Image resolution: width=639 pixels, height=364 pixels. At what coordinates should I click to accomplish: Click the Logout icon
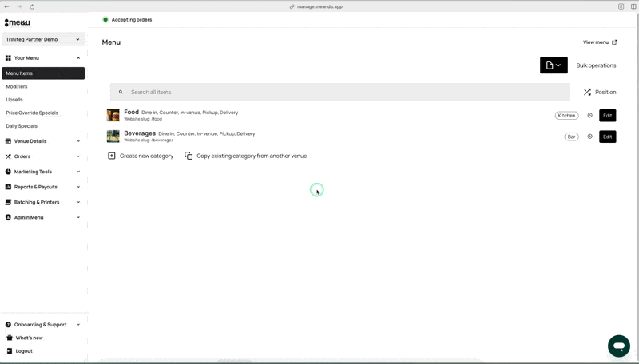pyautogui.click(x=10, y=351)
